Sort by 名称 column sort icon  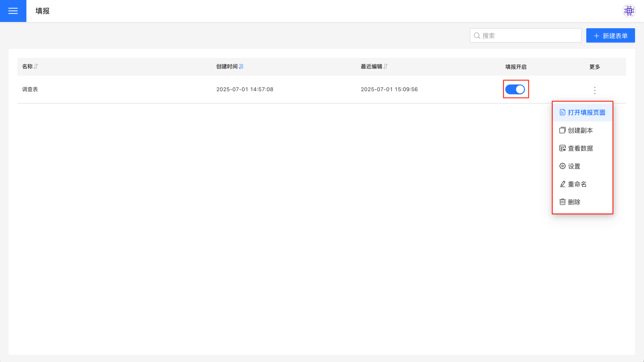click(x=36, y=67)
